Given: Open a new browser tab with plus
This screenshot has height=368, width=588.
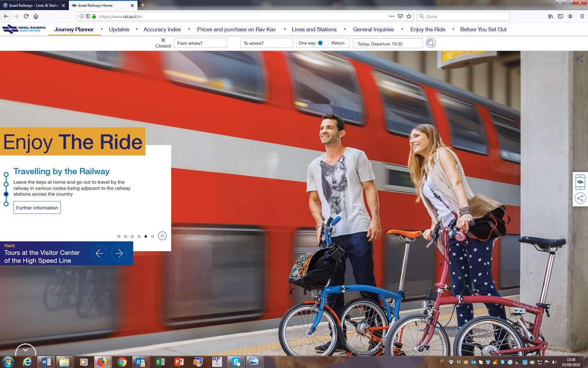Looking at the screenshot, I should tap(142, 5).
